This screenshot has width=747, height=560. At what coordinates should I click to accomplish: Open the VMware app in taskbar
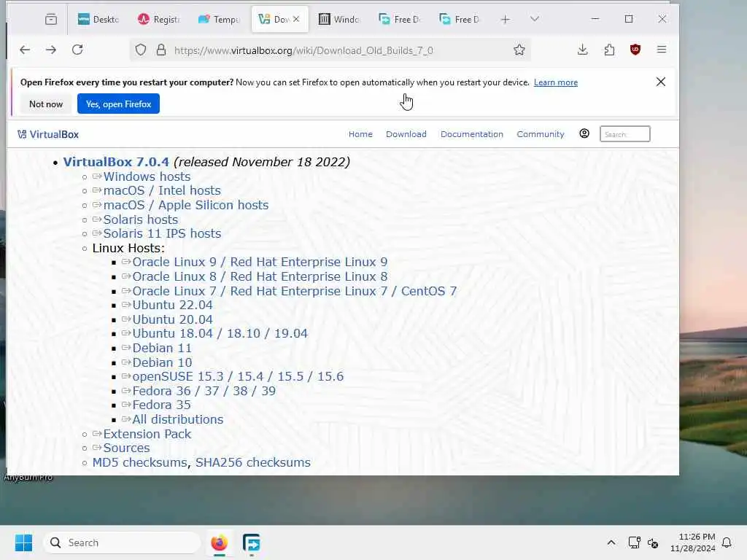[x=252, y=542]
